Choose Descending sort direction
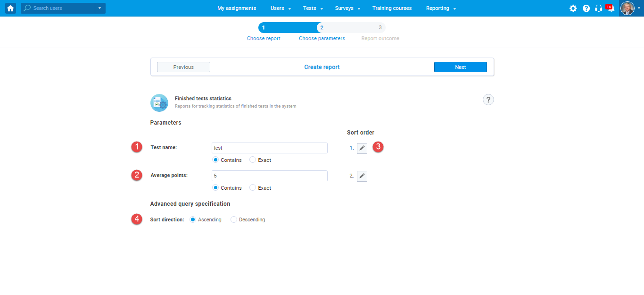This screenshot has width=644, height=295. pyautogui.click(x=234, y=219)
